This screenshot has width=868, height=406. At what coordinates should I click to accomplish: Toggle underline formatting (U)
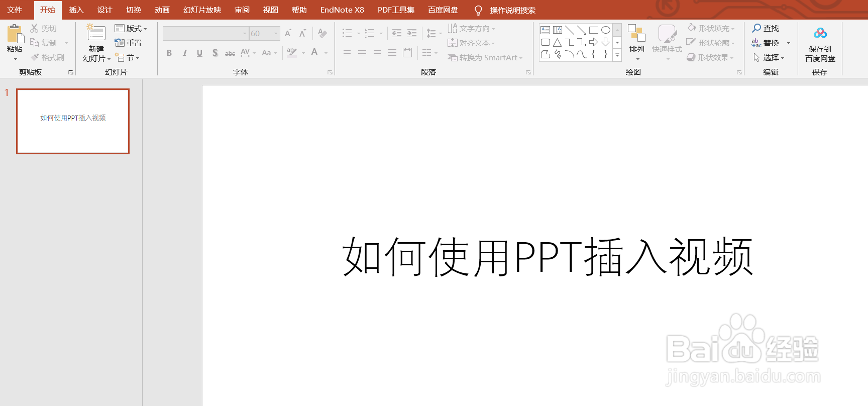click(199, 53)
